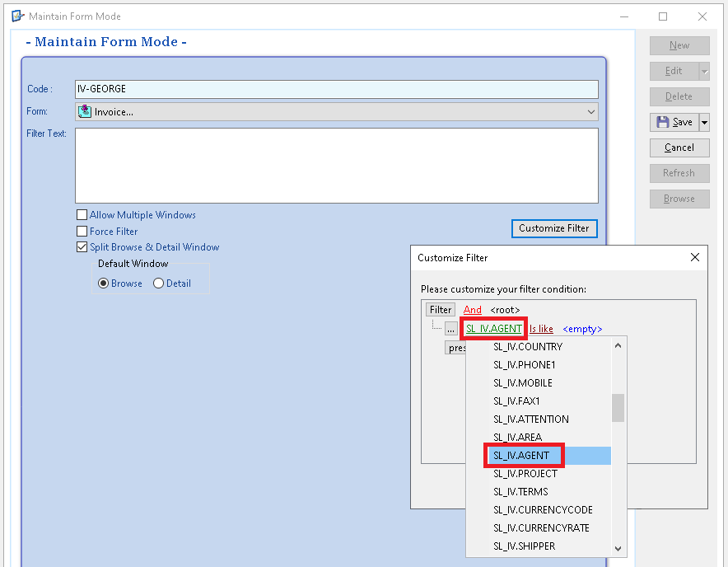The height and width of the screenshot is (567, 728).
Task: Uncheck Split Browse & Detail Window
Action: [x=82, y=247]
